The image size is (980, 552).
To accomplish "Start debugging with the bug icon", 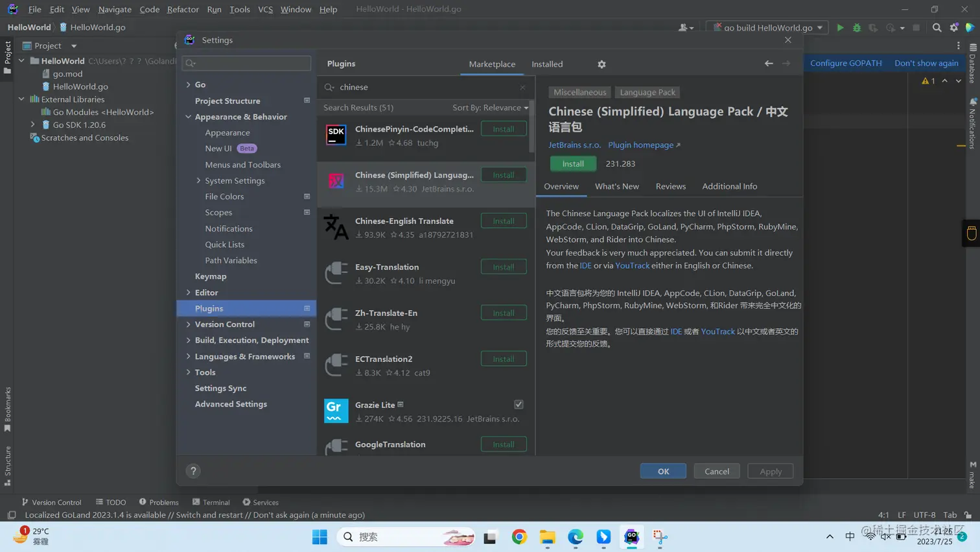I will click(x=857, y=28).
